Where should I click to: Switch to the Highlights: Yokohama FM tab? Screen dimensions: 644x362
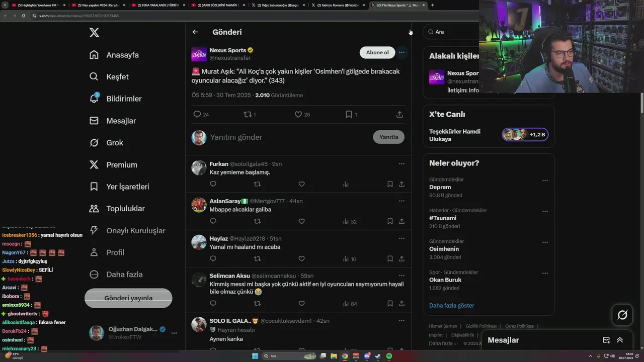coord(38,5)
